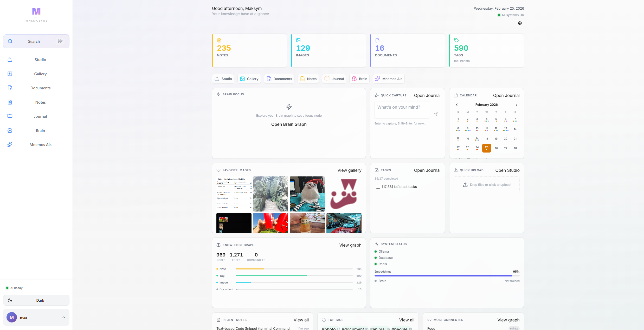Click the Mnemos AIs sparkle icon in sidebar
Viewport: 644px width, 330px height.
(x=10, y=145)
